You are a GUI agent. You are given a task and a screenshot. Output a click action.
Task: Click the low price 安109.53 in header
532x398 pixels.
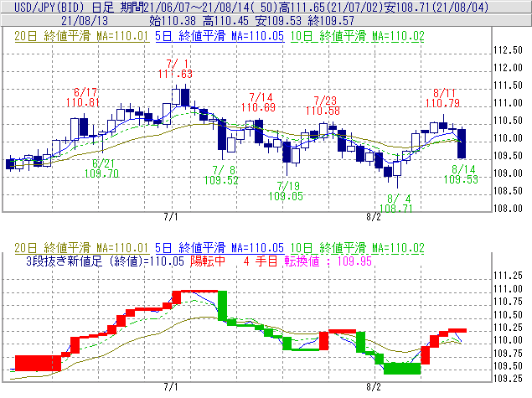point(278,21)
